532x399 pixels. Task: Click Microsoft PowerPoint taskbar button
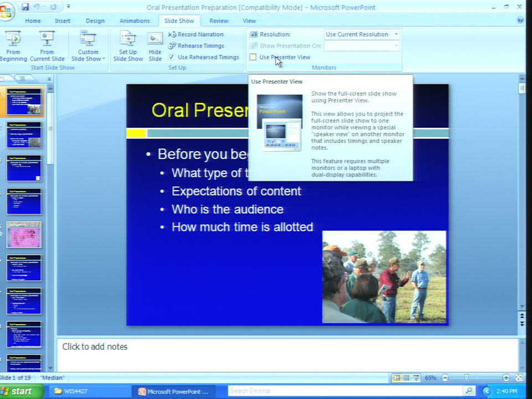pos(173,391)
